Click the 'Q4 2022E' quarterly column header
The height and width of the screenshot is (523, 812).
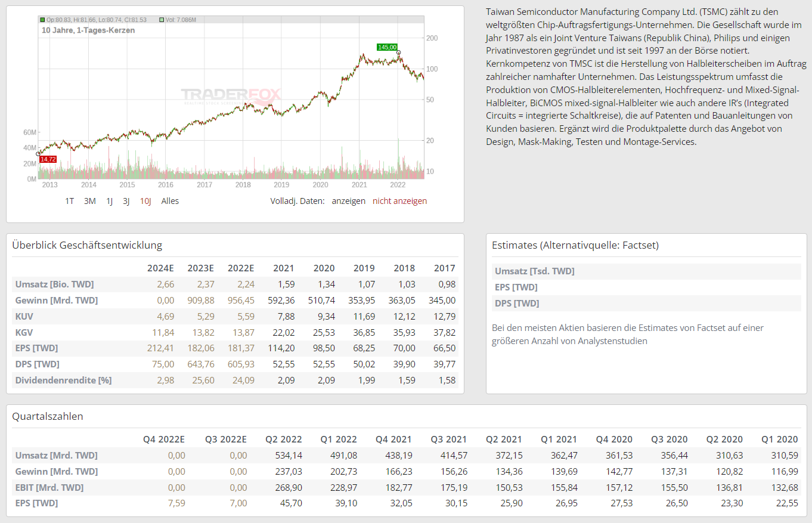coord(164,439)
